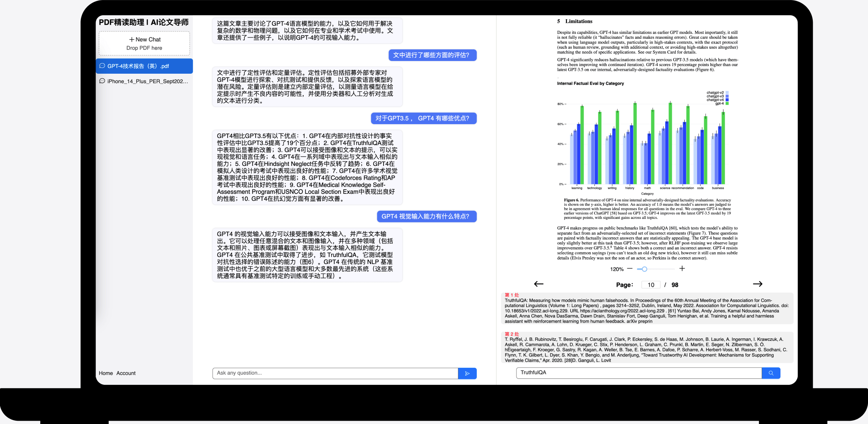Viewport: 868px width, 424px height.
Task: Go to the next PDF page arrow
Action: pyautogui.click(x=757, y=284)
